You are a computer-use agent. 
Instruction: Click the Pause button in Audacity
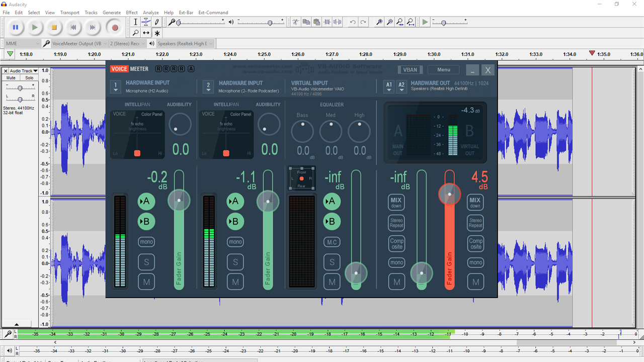pyautogui.click(x=15, y=28)
